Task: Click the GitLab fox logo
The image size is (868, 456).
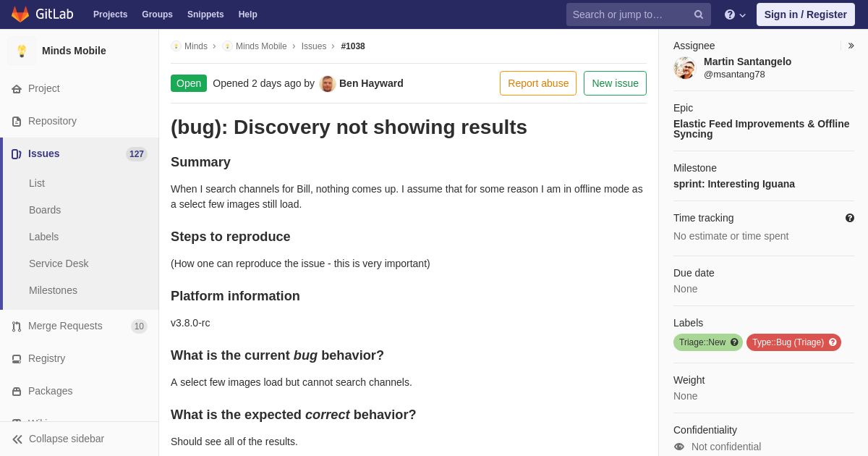Action: click(x=20, y=14)
